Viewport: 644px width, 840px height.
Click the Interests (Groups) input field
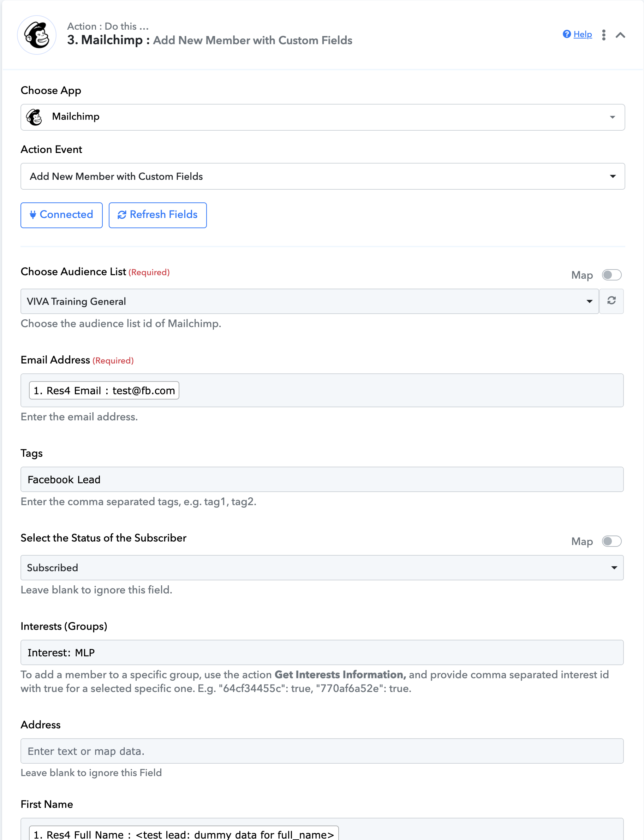tap(322, 652)
